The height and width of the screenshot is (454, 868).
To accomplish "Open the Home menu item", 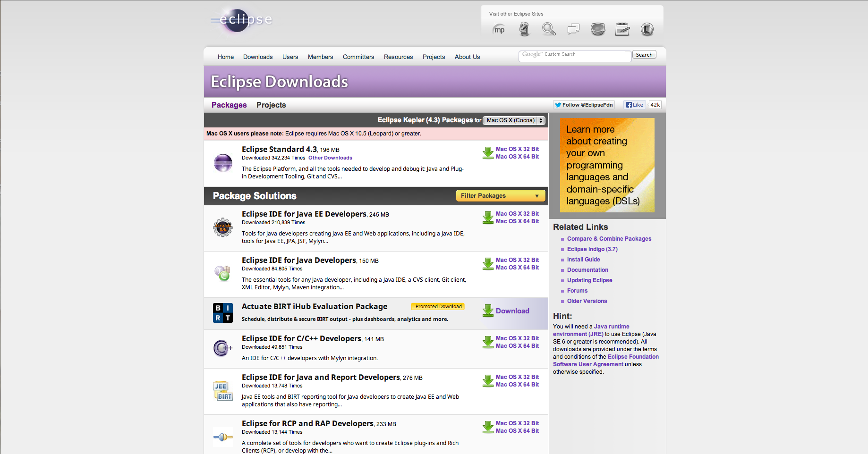I will 226,57.
